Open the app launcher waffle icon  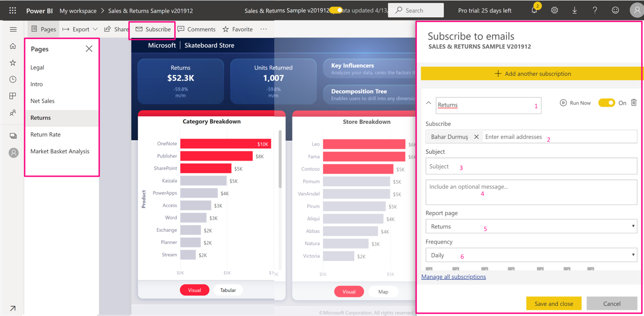[13, 10]
